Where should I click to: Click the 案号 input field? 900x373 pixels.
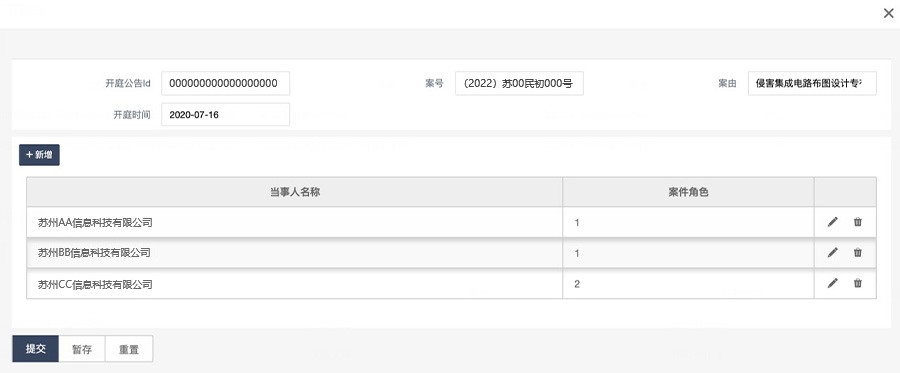tap(519, 83)
